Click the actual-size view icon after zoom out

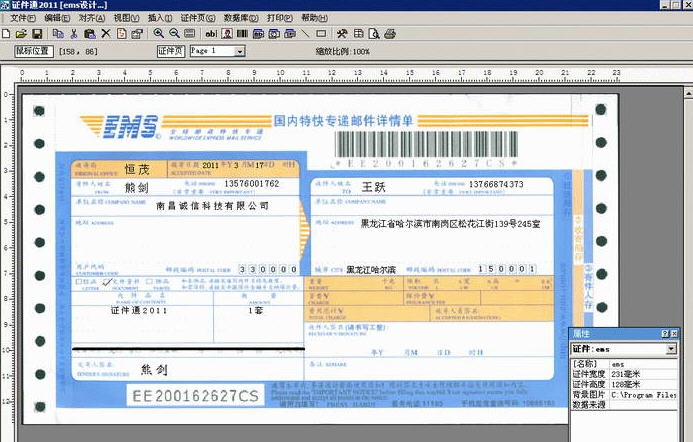point(190,34)
